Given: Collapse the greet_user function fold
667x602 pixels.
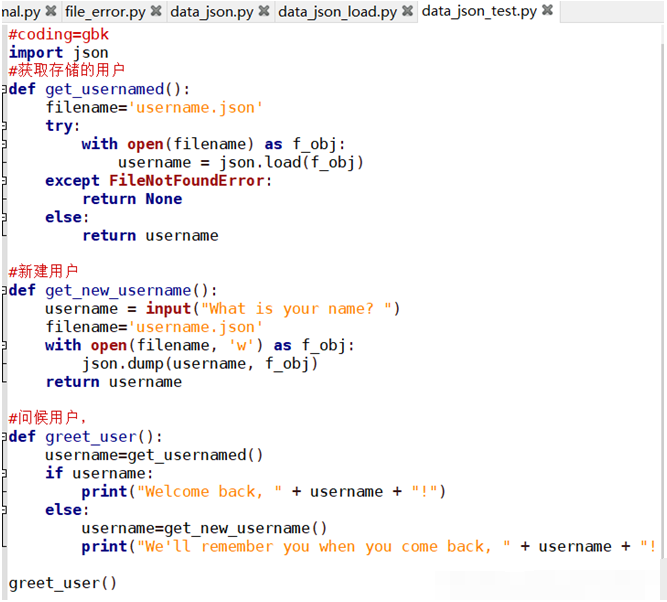Looking at the screenshot, I should [x=4, y=437].
